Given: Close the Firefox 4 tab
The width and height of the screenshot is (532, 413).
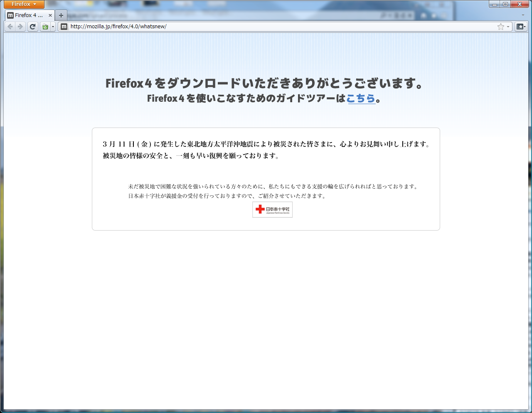Looking at the screenshot, I should coord(50,15).
